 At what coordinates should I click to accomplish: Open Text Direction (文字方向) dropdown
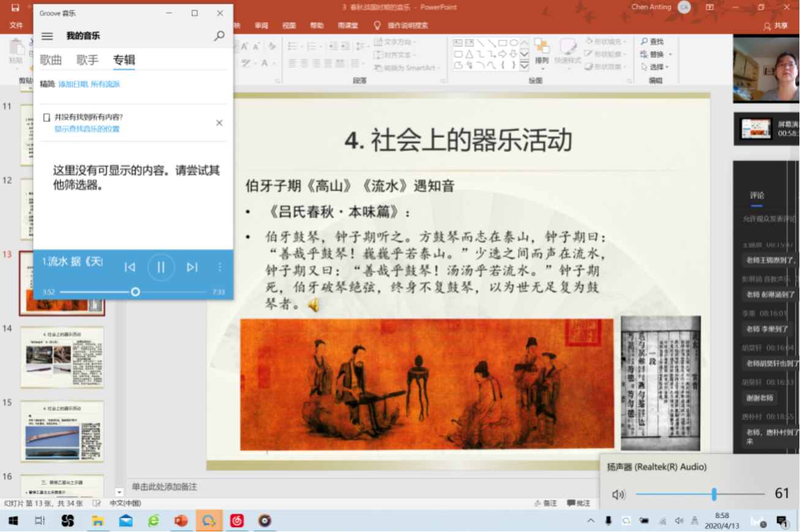tap(395, 42)
